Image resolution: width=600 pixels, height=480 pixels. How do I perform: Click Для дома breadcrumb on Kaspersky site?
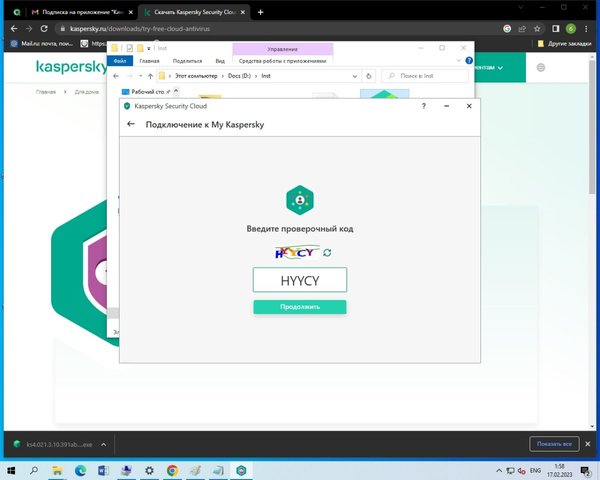pos(87,92)
